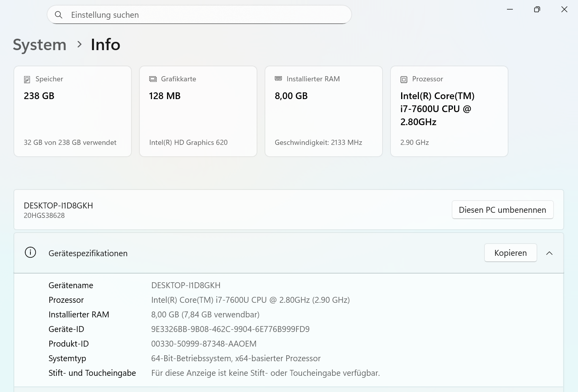
Task: Click the model number 20HGS38628
Action: pos(44,216)
